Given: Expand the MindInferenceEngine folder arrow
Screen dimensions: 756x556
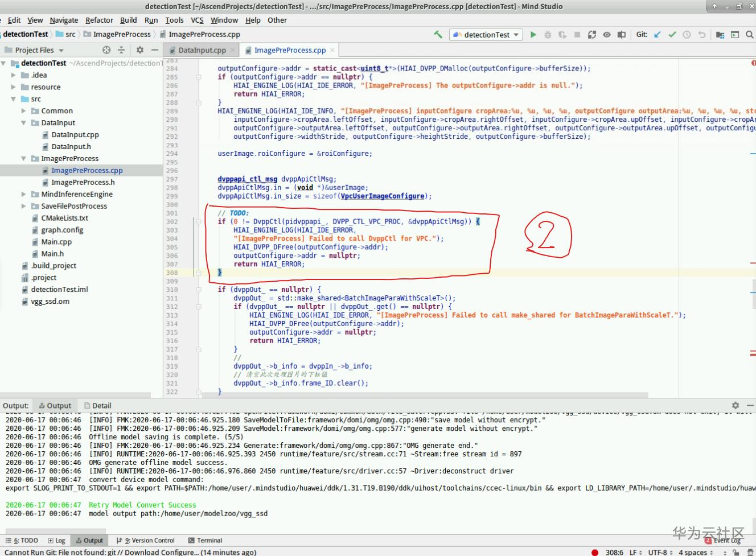Looking at the screenshot, I should click(x=24, y=194).
